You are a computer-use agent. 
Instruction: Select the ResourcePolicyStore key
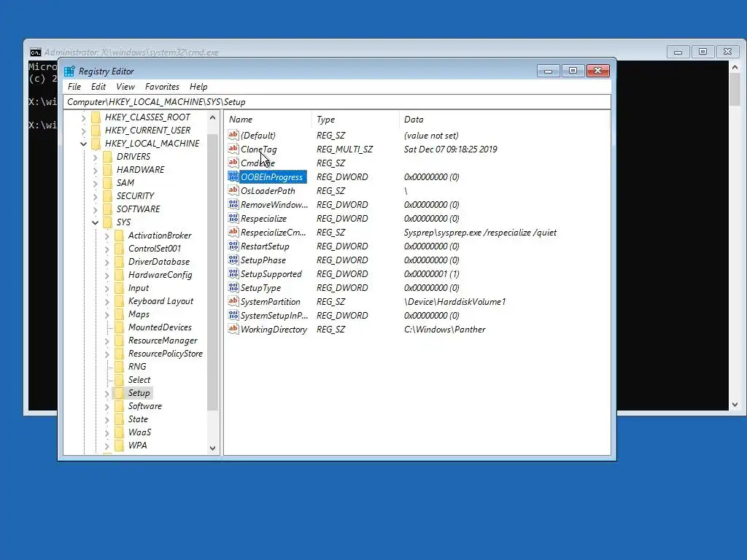pyautogui.click(x=166, y=354)
